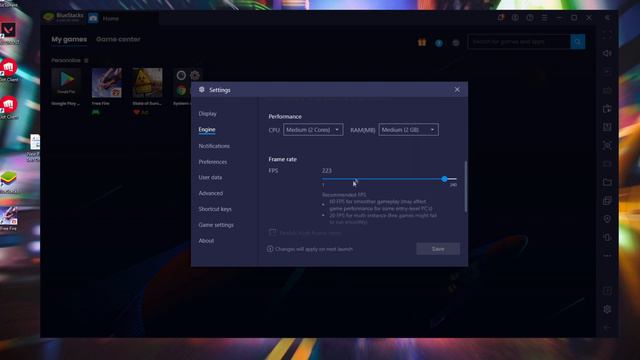Expand the RAM (MB) dropdown

click(x=409, y=130)
